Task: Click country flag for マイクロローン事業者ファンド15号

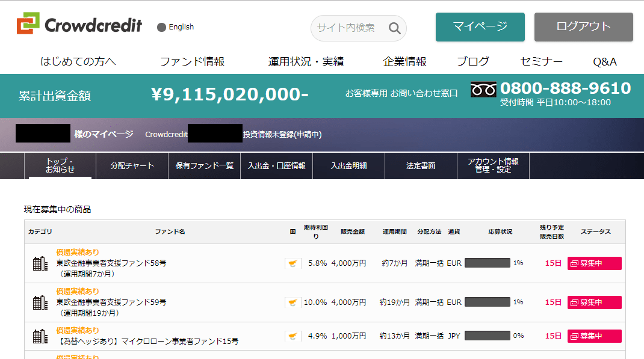Action: click(x=293, y=336)
